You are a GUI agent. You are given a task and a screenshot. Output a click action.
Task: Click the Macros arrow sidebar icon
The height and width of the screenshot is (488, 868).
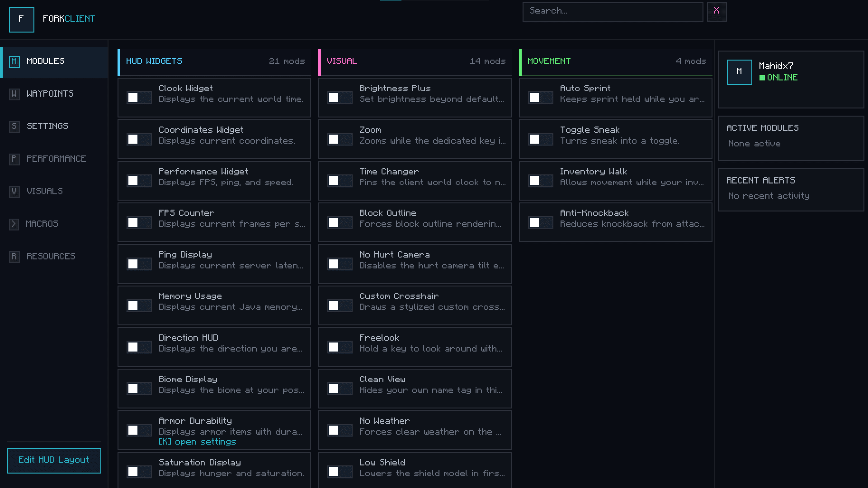click(14, 224)
